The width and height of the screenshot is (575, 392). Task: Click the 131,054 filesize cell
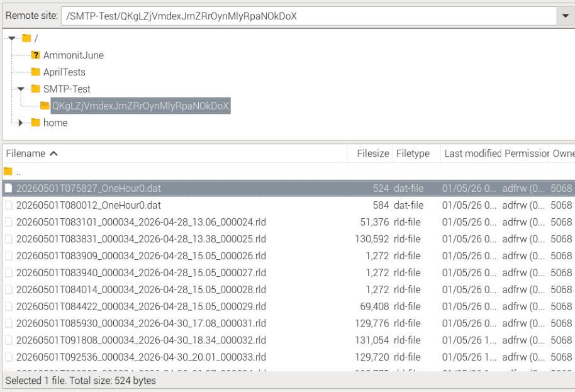372,340
